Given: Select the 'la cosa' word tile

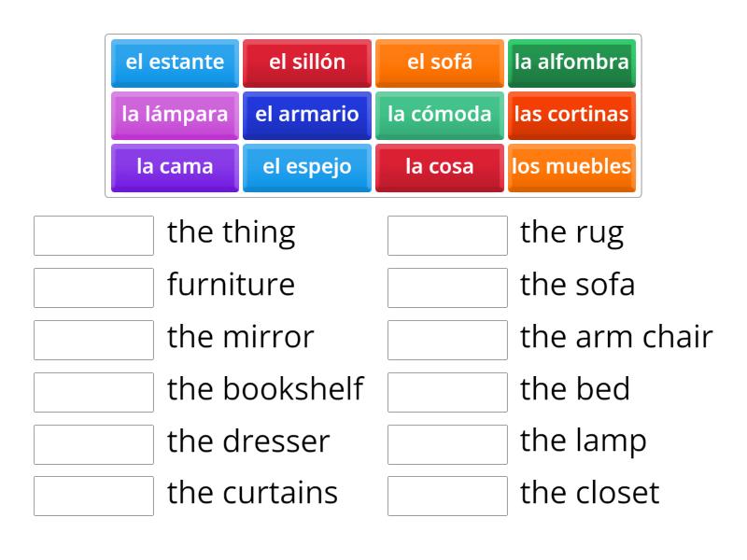Looking at the screenshot, I should (x=439, y=167).
